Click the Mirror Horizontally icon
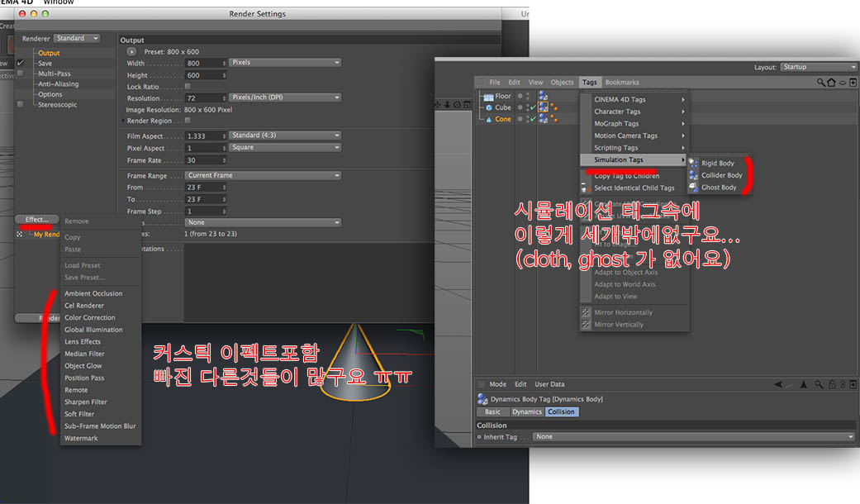This screenshot has width=860, height=504. [586, 312]
